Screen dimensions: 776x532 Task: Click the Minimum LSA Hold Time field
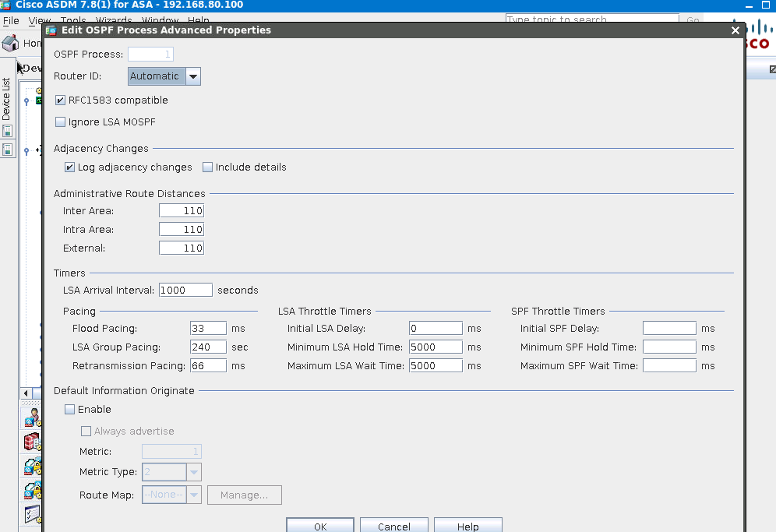pyautogui.click(x=436, y=347)
